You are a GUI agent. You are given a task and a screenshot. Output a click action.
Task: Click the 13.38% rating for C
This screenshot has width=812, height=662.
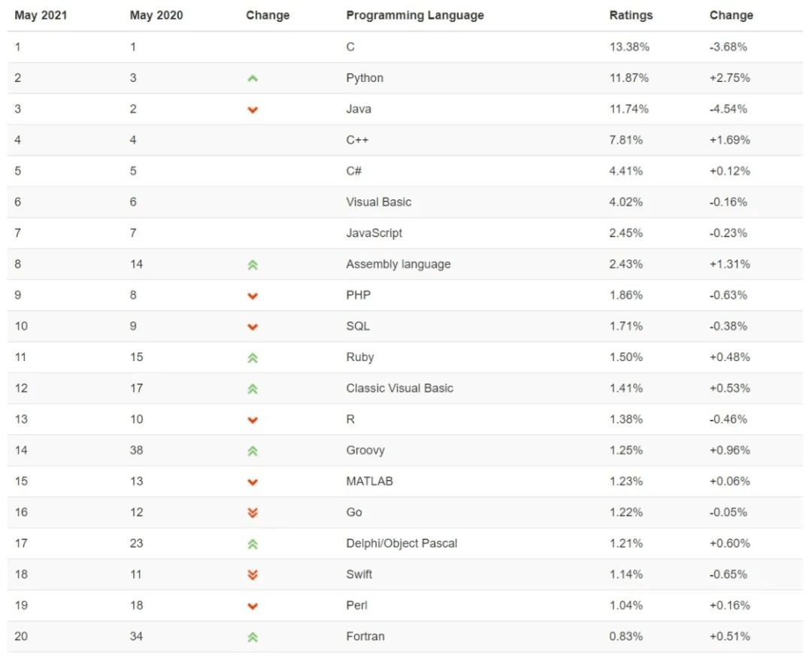coord(629,47)
